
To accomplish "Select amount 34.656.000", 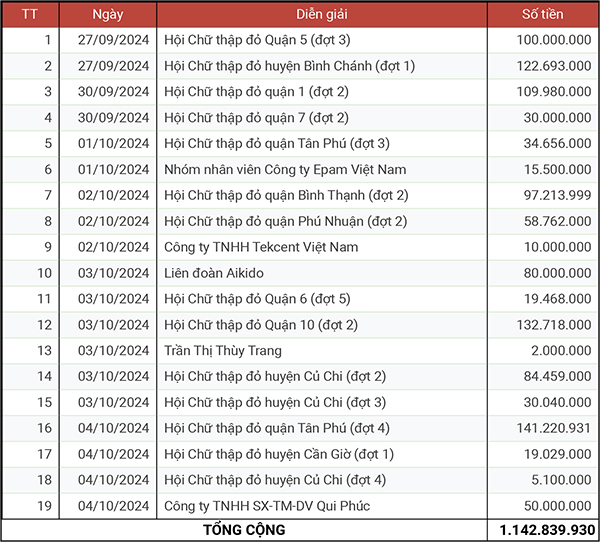I will pos(558,144).
